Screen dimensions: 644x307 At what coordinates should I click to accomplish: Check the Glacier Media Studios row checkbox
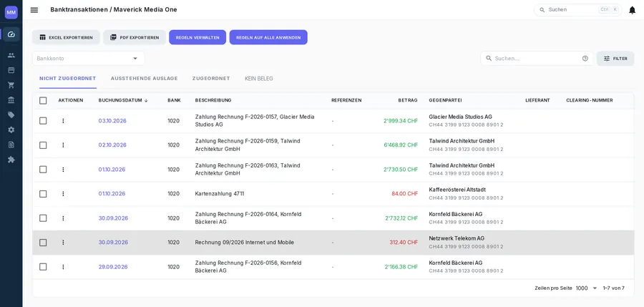coord(43,121)
